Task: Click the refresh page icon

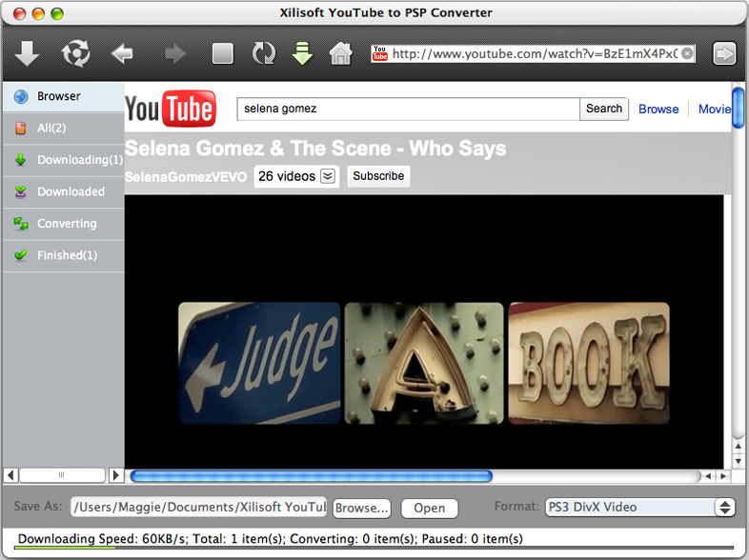Action: pos(263,53)
